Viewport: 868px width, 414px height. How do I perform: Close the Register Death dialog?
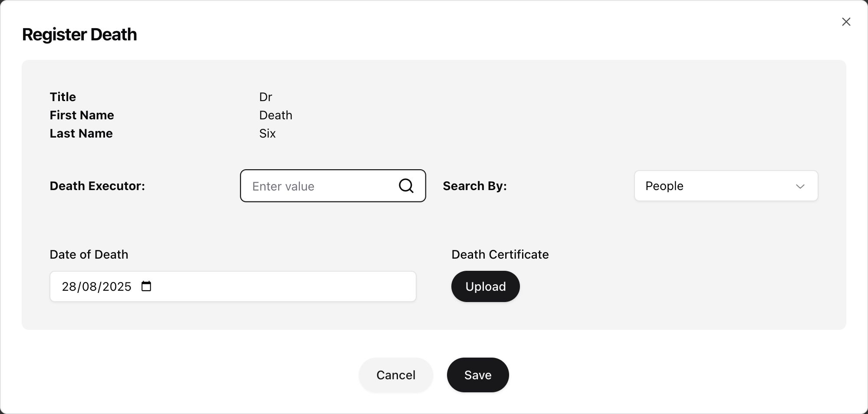pos(846,22)
